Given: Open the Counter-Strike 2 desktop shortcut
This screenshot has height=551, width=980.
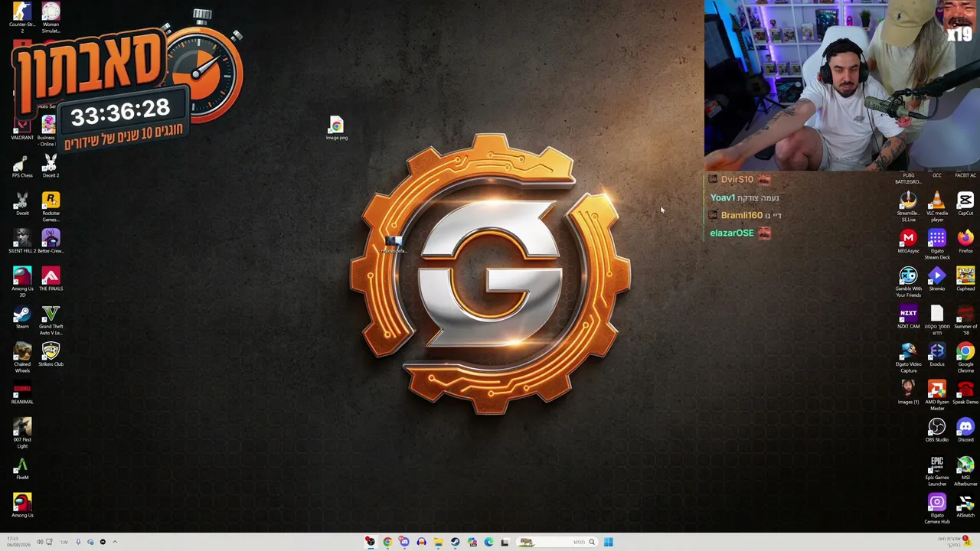Looking at the screenshot, I should pos(22,17).
